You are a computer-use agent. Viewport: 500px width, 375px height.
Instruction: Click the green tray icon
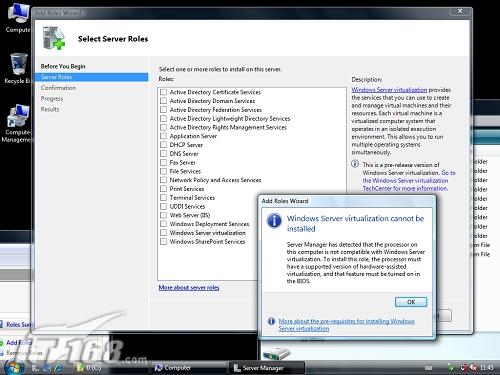pos(451,367)
